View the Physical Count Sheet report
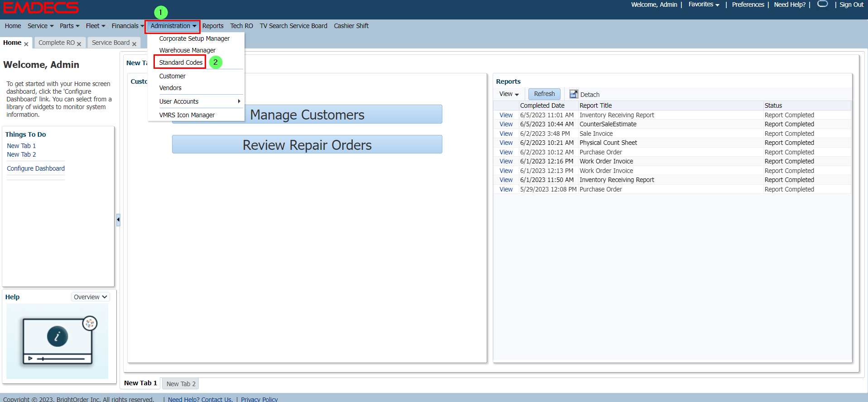Viewport: 868px width, 402px height. [x=506, y=143]
